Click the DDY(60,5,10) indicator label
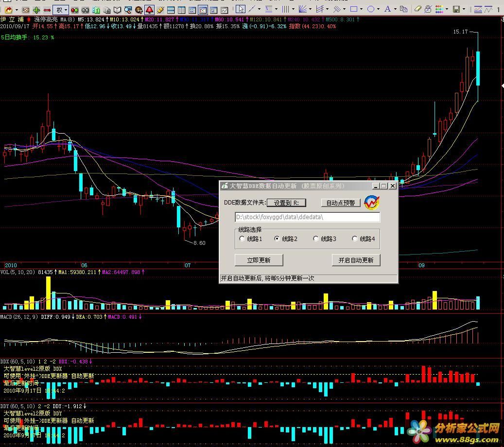Screen dimensions: 504x447 pos(18,406)
